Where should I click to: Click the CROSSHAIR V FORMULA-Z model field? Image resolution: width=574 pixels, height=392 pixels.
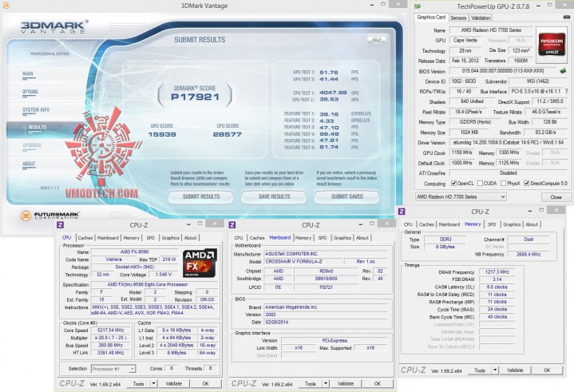coord(303,261)
